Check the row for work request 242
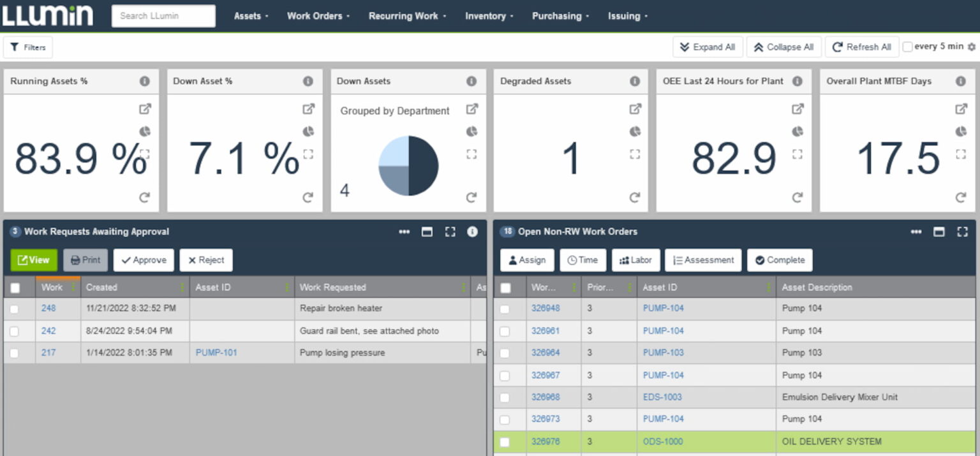 (14, 331)
